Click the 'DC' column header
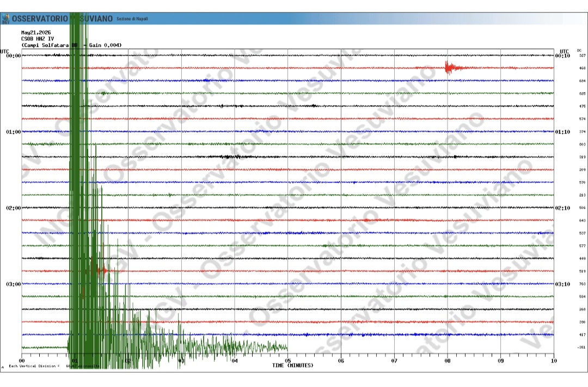This screenshot has height=387, width=588. 579,51
